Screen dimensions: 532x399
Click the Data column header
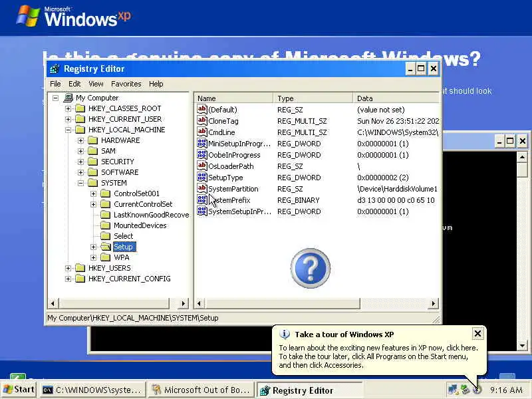[x=396, y=98]
